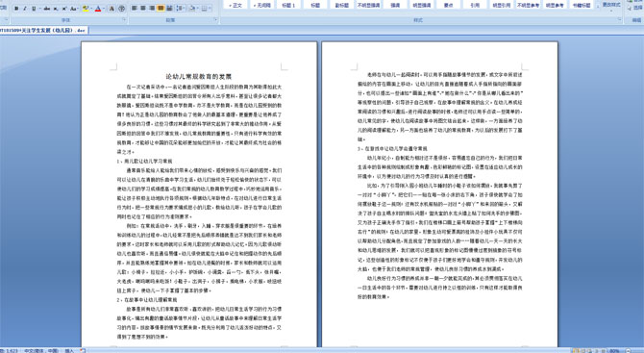
Task: Open the line spacing dropdown
Action: (181, 9)
